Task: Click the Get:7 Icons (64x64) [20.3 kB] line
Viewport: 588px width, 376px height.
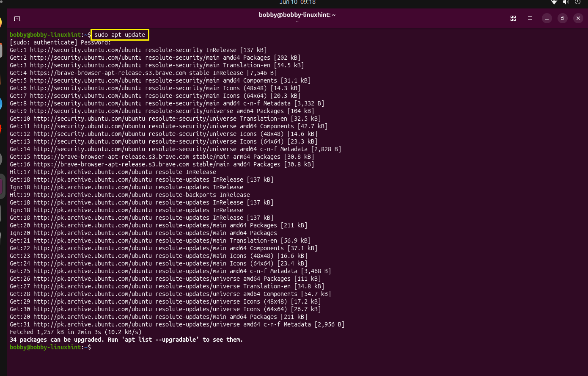Action: [155, 96]
